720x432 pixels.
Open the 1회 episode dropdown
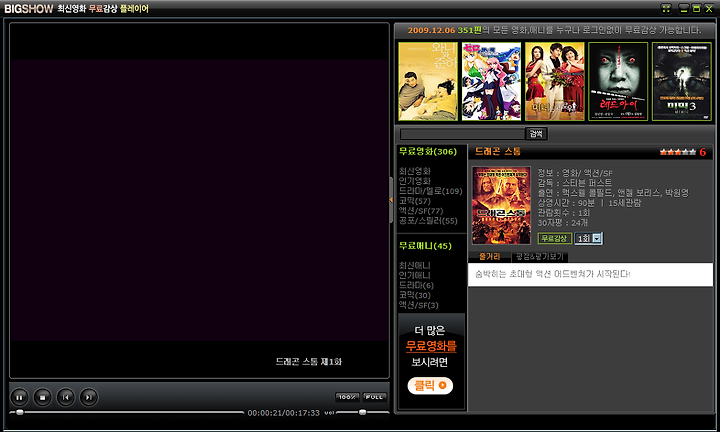[x=589, y=238]
